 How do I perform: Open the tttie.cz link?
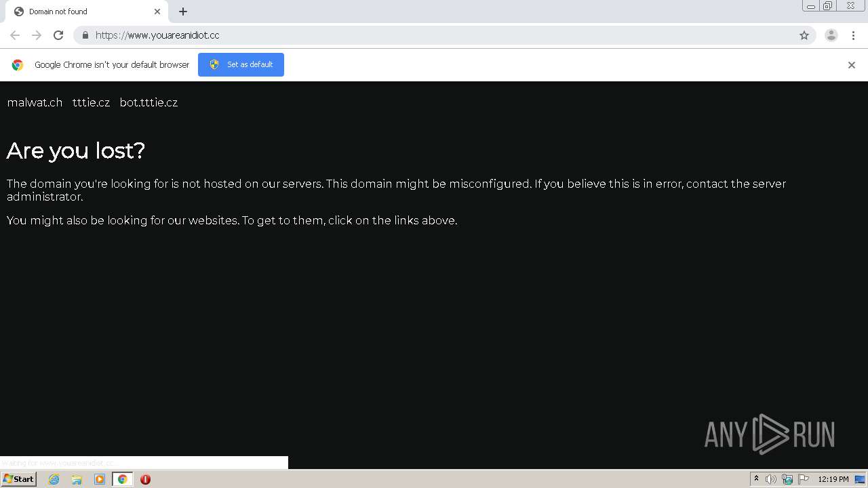click(x=91, y=102)
